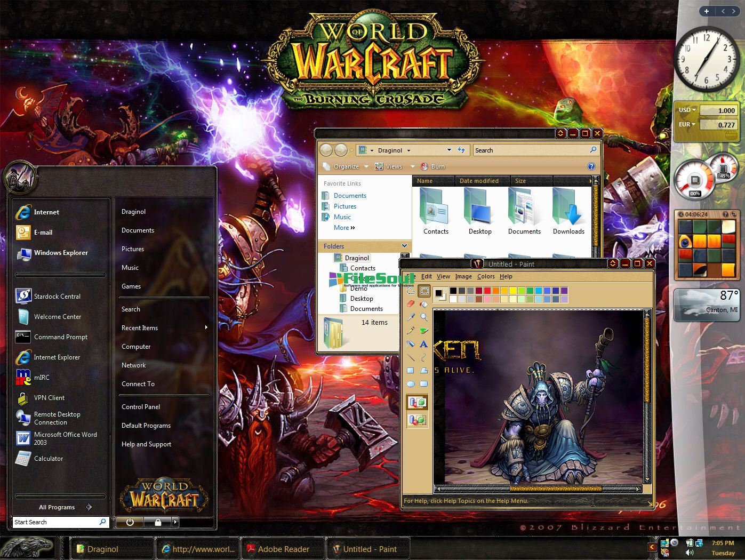Select the Eraser tool in Paint

coord(411,304)
